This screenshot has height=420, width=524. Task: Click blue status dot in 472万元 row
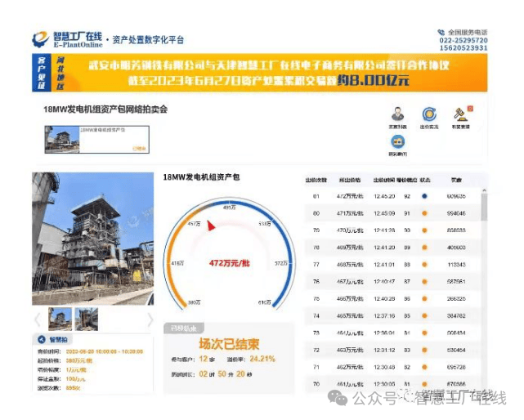point(424,196)
